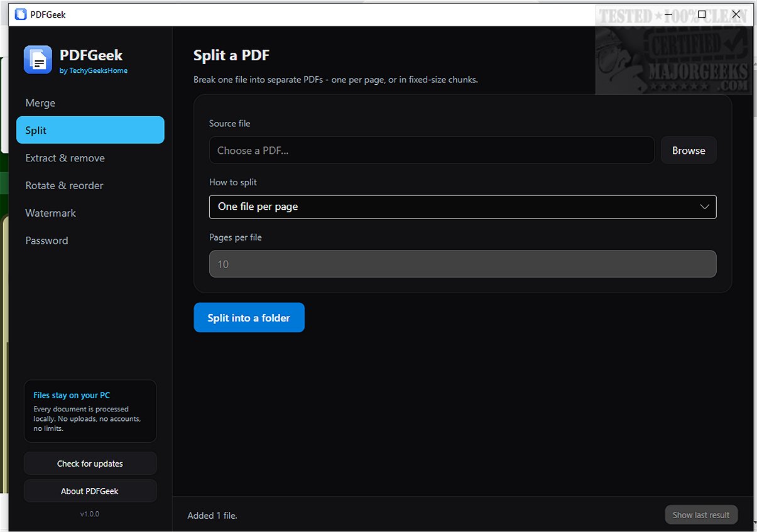Maximize the PDFGeek window
Viewport: 757px width, 532px height.
[x=702, y=14]
